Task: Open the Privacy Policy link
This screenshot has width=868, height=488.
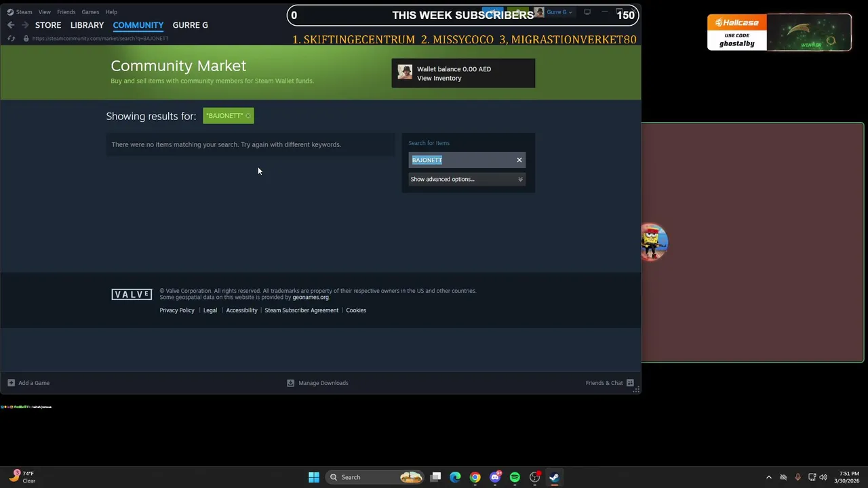Action: click(x=177, y=310)
